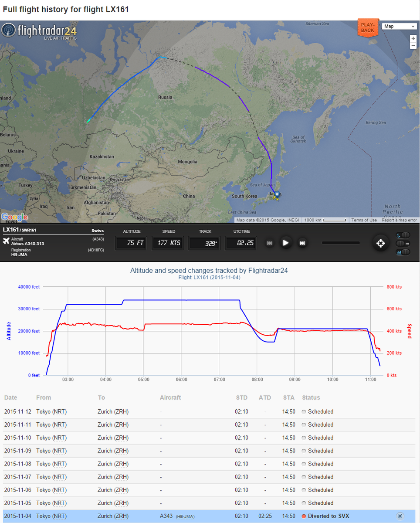The width and height of the screenshot is (420, 523).
Task: Toggle the night mode moon switch
Action: coord(403,235)
